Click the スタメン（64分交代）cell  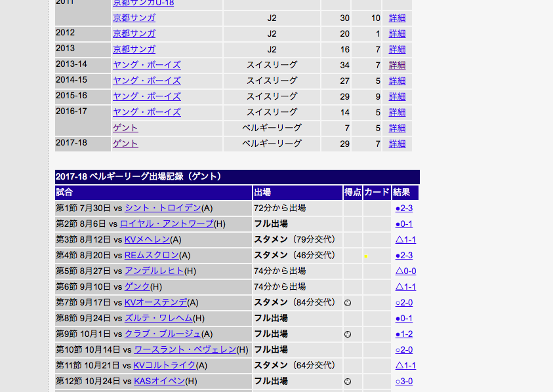coord(298,366)
